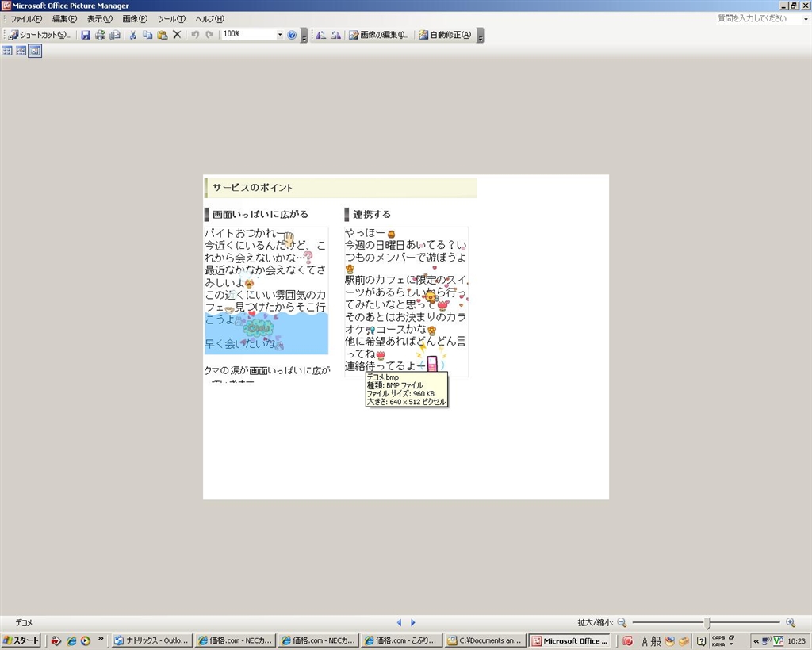812x650 pixels.
Task: Expand quick launch overflow chevron
Action: tap(101, 639)
